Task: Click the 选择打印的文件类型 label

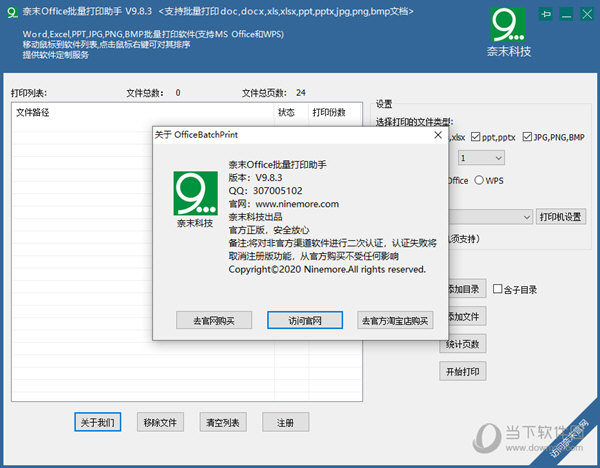Action: point(414,122)
